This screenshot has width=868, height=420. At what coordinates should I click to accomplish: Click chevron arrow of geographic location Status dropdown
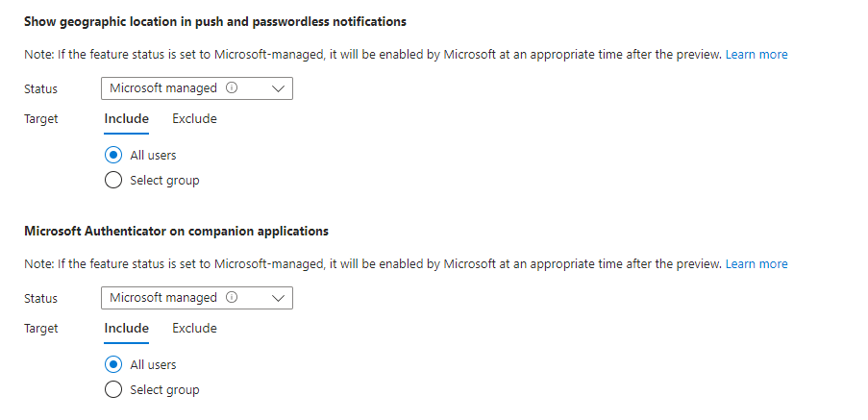279,88
